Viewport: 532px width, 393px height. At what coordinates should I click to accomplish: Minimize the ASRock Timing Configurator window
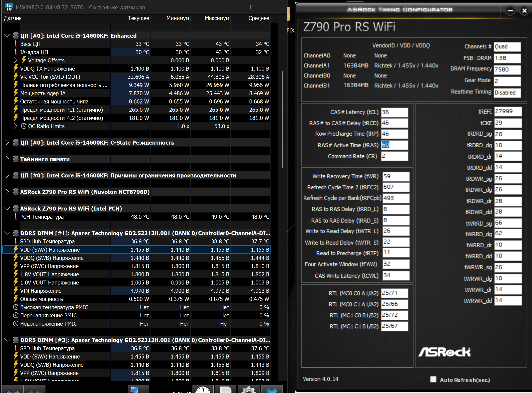pyautogui.click(x=510, y=10)
